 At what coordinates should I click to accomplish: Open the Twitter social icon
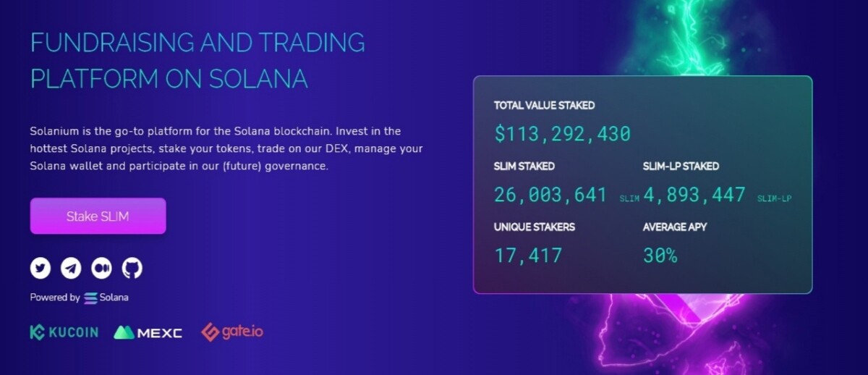tap(41, 269)
